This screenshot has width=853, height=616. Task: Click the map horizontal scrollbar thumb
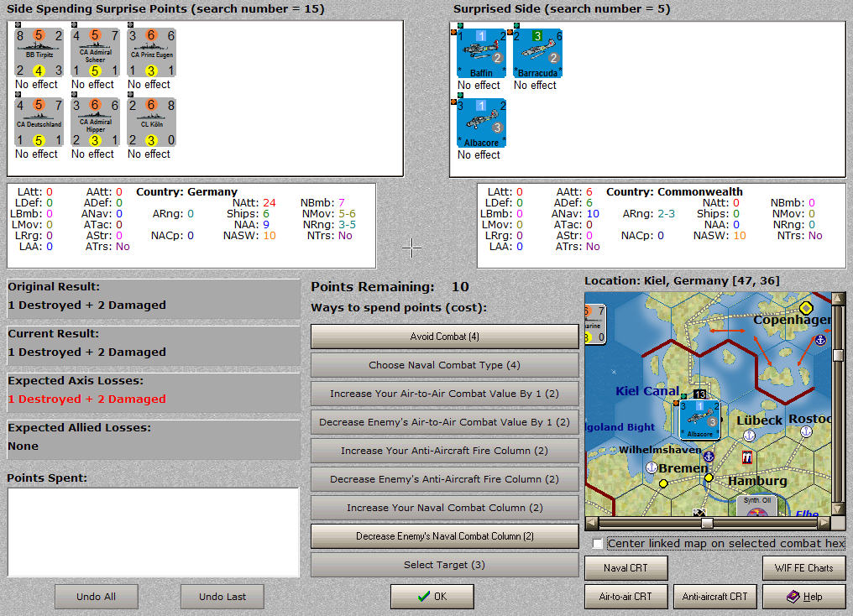point(707,523)
